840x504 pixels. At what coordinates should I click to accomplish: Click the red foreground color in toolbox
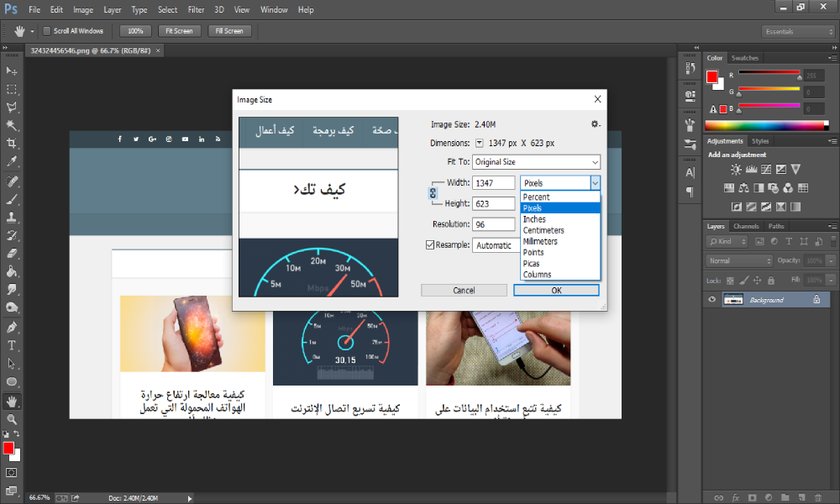pyautogui.click(x=8, y=449)
